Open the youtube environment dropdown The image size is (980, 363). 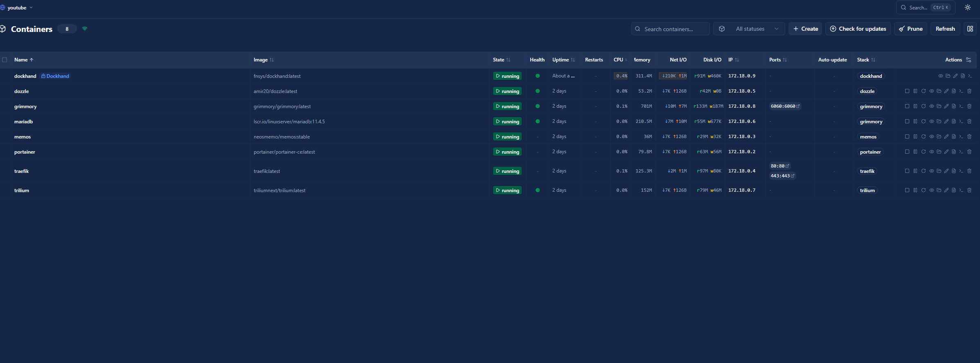tap(17, 7)
